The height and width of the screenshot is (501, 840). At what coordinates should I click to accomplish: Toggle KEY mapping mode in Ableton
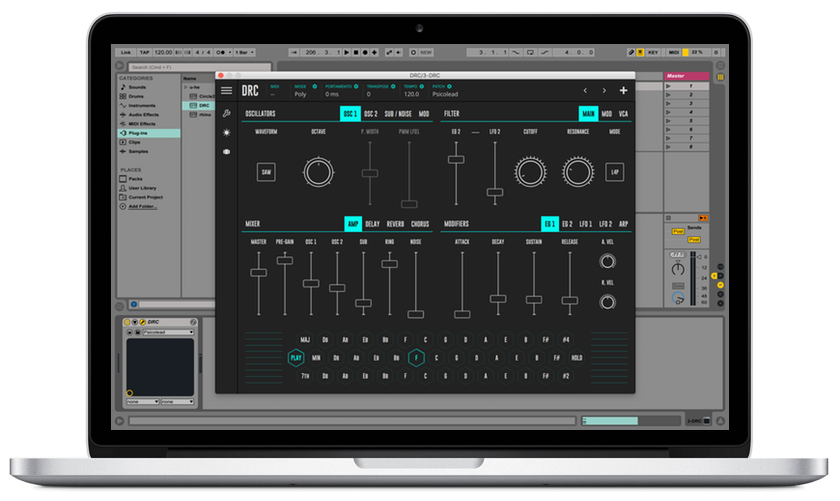coord(653,53)
